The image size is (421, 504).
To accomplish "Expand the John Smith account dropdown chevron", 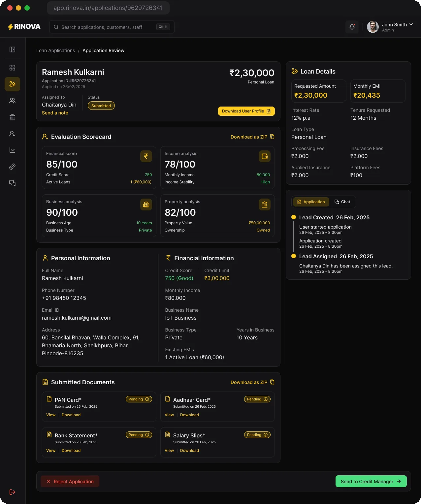I will point(411,24).
